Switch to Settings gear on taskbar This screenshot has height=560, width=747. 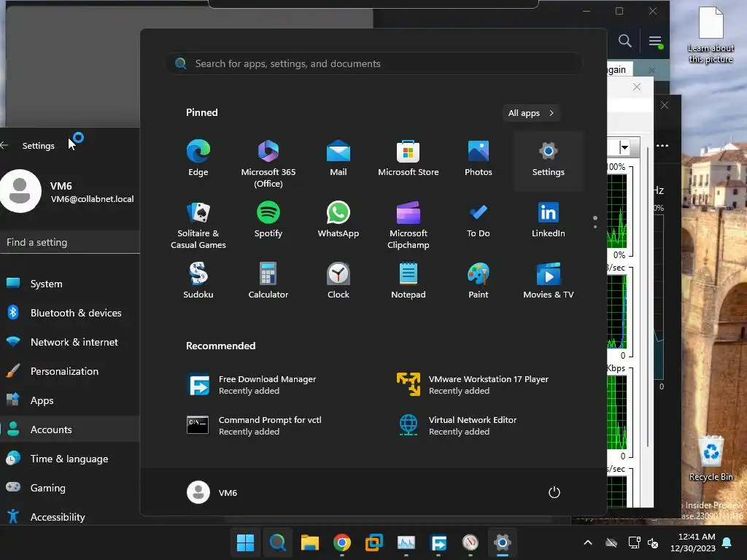coord(503,542)
